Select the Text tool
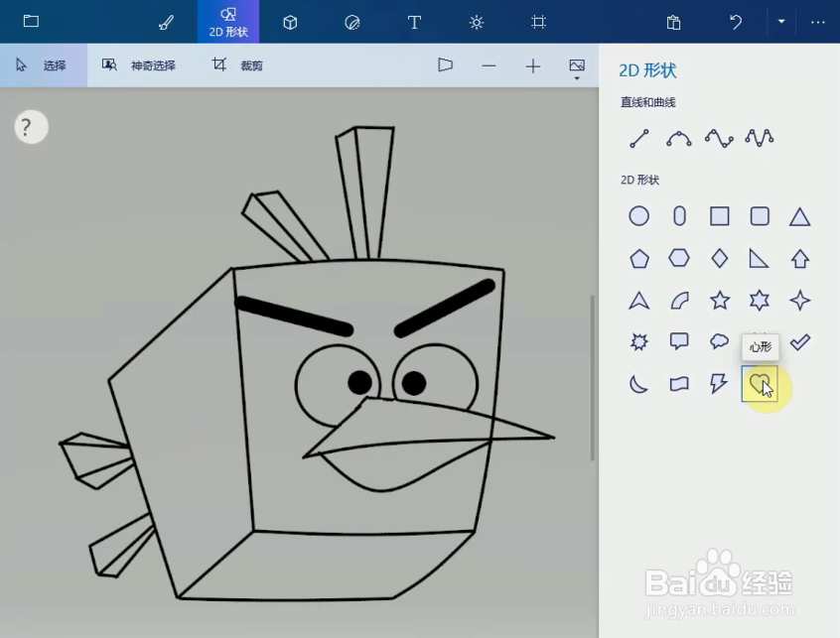Viewport: 840px width, 638px height. coord(414,22)
